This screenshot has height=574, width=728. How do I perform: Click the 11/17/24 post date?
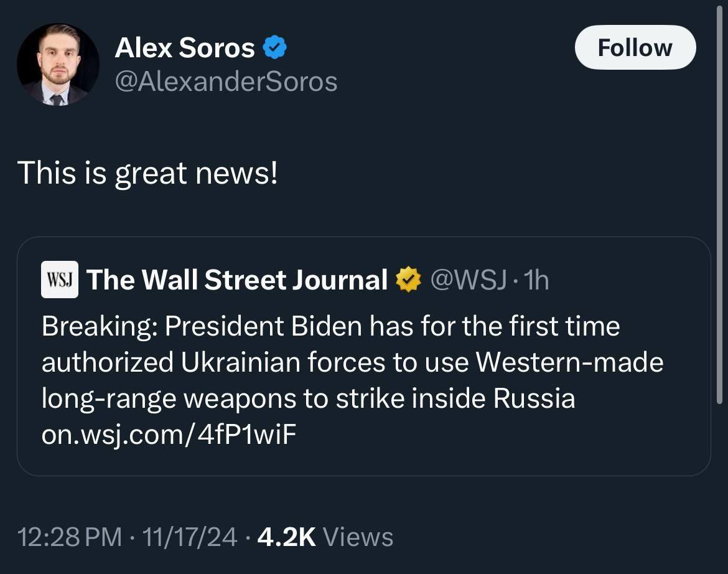click(190, 537)
